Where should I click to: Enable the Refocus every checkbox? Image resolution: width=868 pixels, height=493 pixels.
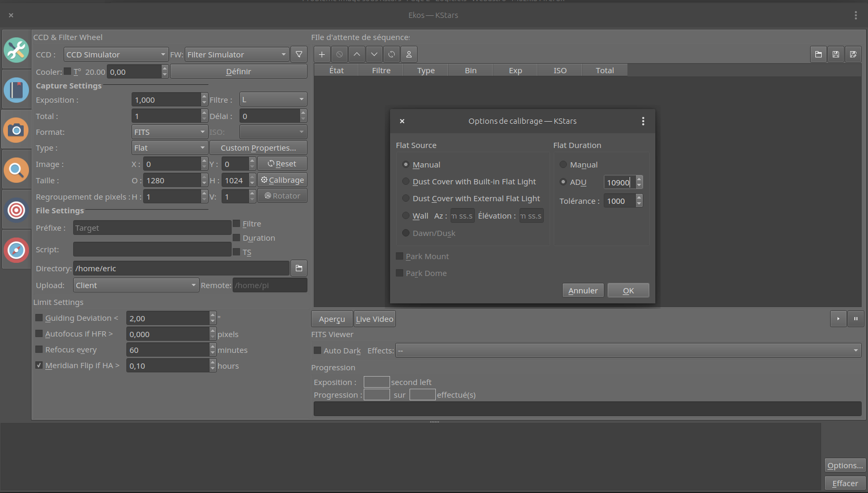pos(39,349)
